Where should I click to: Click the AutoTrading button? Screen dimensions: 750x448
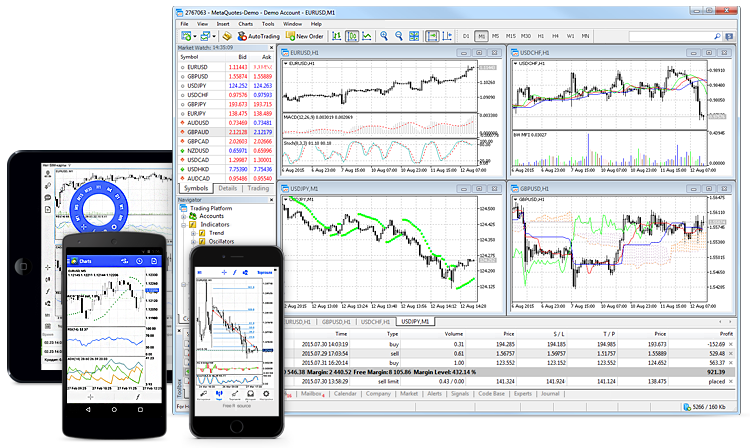click(259, 36)
